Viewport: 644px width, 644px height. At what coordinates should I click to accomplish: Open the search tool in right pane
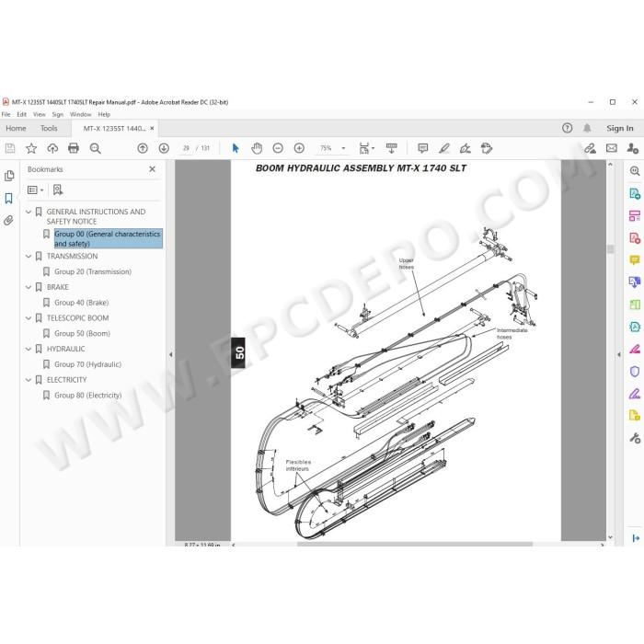coord(635,171)
